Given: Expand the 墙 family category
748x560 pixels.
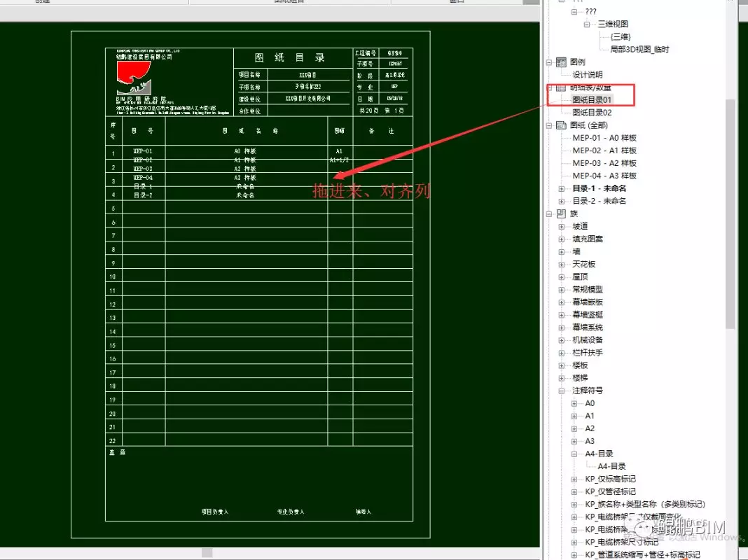Looking at the screenshot, I should 562,251.
